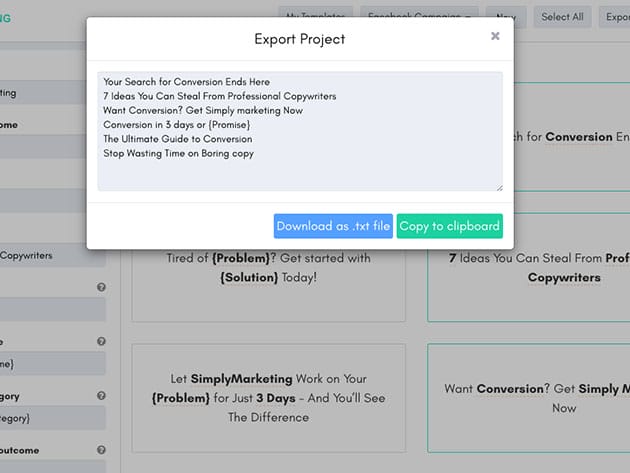Copy exported headlines to clipboard
This screenshot has width=630, height=473.
[x=449, y=226]
